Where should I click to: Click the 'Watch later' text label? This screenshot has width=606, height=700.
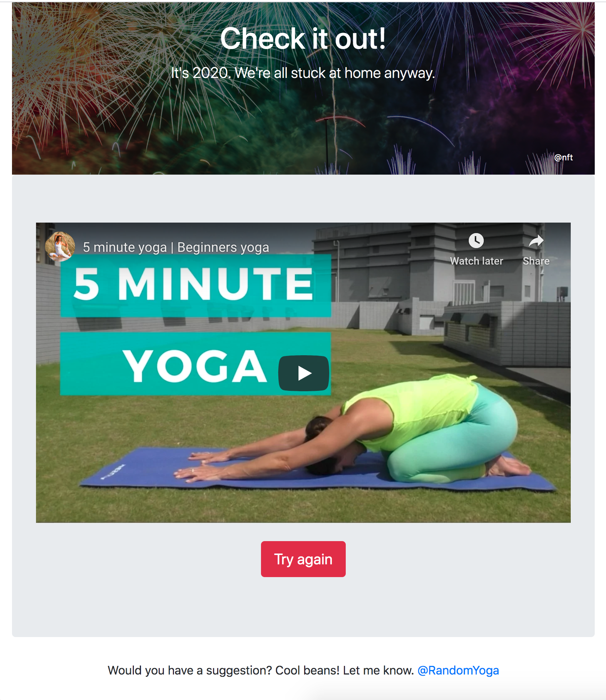point(476,261)
